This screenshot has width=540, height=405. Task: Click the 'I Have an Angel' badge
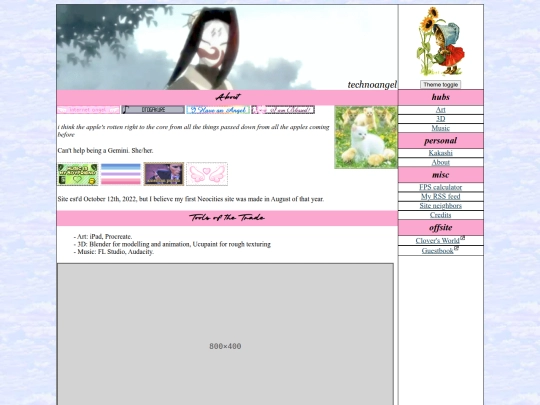coord(218,110)
